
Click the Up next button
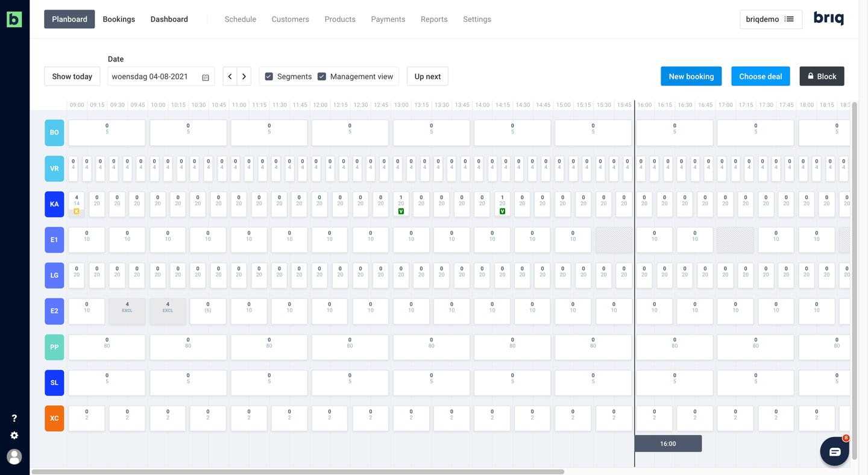pos(427,76)
